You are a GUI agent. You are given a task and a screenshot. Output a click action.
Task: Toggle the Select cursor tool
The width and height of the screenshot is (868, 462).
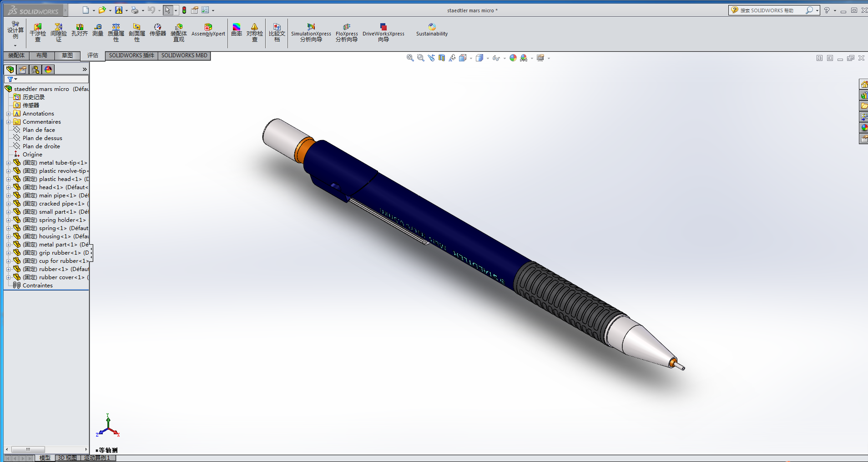tap(168, 10)
